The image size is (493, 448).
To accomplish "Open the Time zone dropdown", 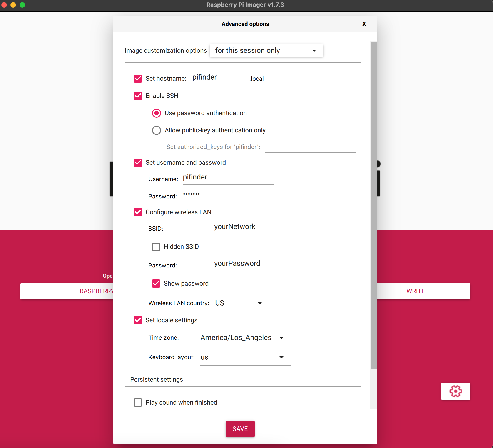I will coord(245,338).
